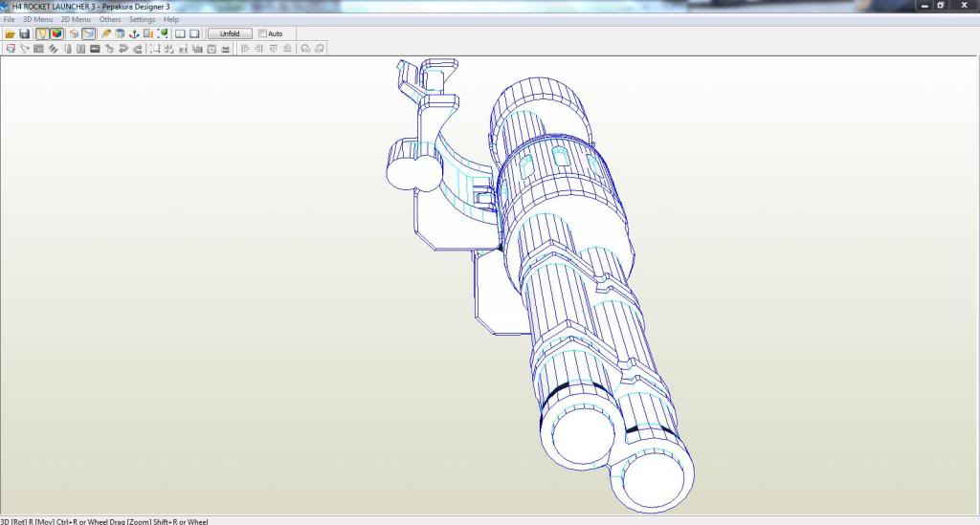Click the twelfth icon in lower toolbar row
This screenshot has height=525, width=980.
point(168,49)
